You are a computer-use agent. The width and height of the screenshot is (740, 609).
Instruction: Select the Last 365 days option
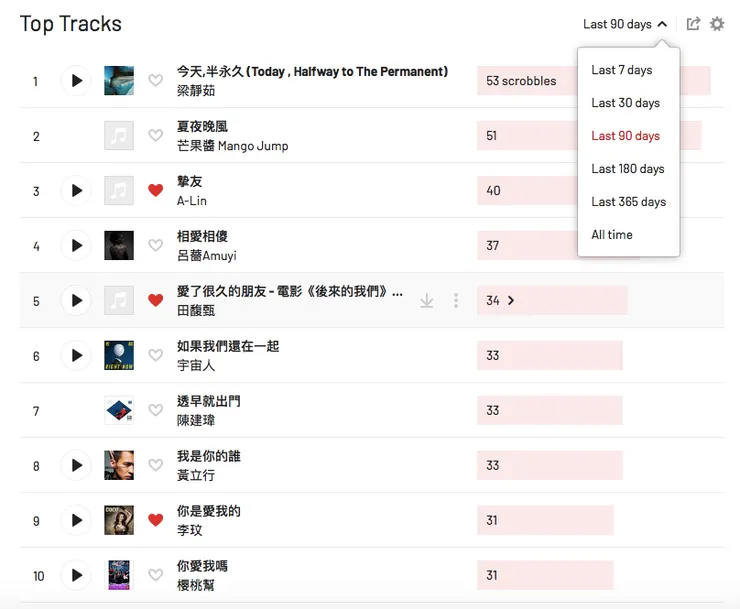pos(628,201)
